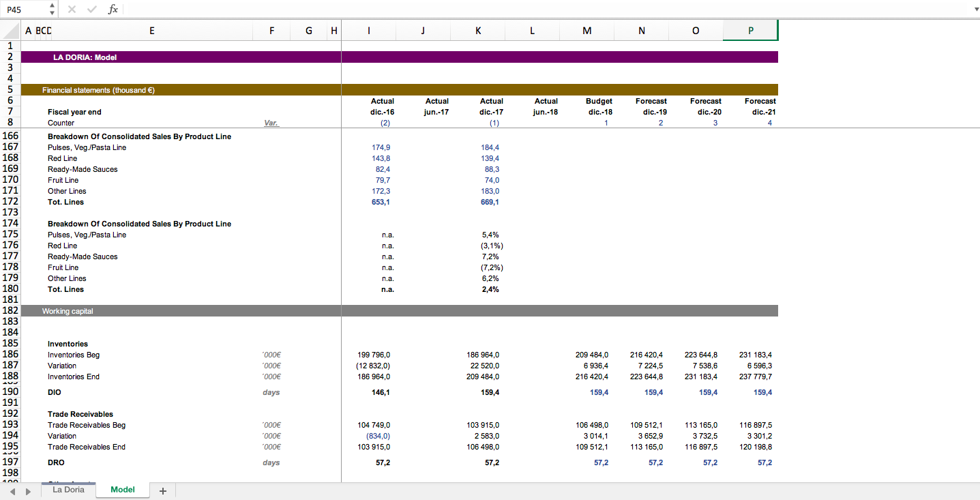
Task: Select column P header
Action: pyautogui.click(x=751, y=30)
